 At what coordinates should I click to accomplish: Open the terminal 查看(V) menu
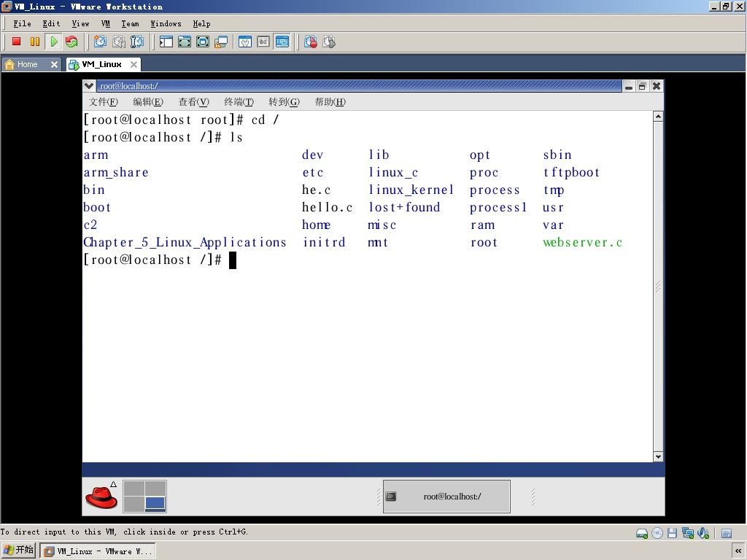[x=193, y=102]
